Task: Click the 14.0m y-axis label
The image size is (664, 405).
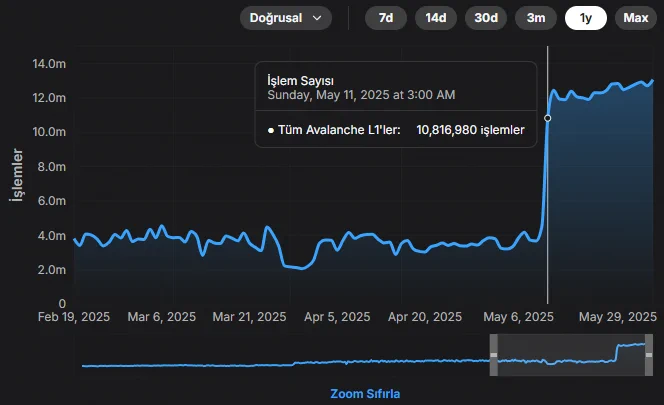Action: coord(49,64)
